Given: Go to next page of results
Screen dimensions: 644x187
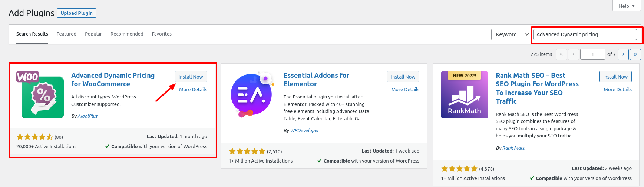Looking at the screenshot, I should 623,54.
